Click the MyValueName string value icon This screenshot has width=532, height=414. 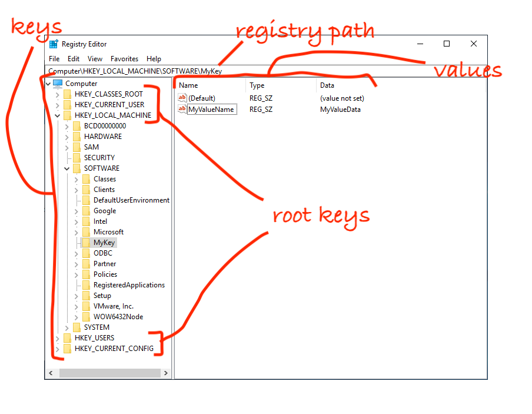(x=182, y=109)
